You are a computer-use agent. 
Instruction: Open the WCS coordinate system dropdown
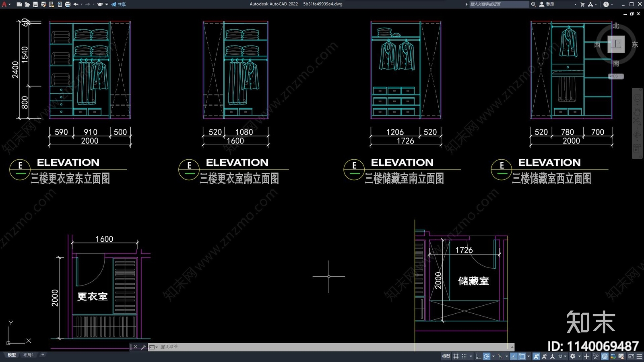pyautogui.click(x=616, y=76)
